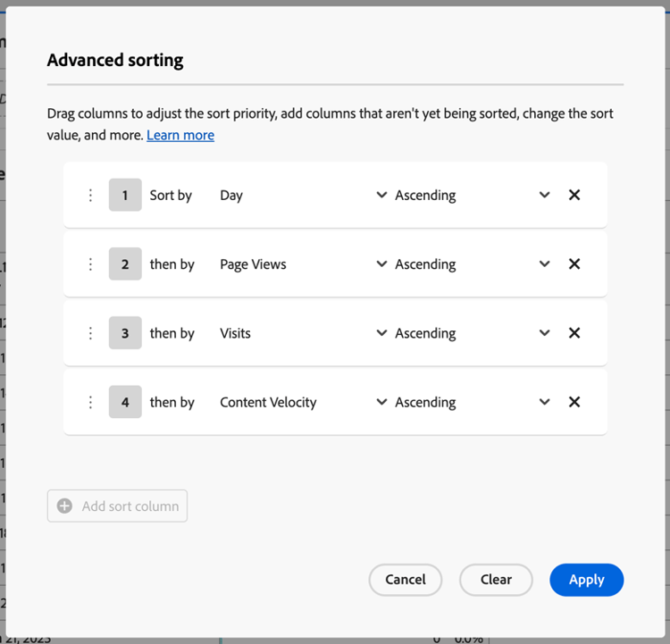Remove the Visits sort row
This screenshot has height=644, width=670.
point(574,333)
